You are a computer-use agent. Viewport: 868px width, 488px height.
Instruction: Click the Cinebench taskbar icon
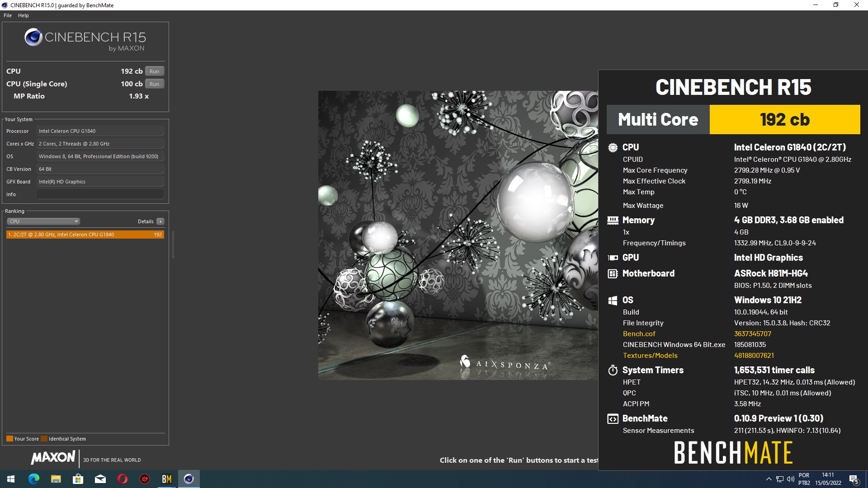pyautogui.click(x=189, y=479)
